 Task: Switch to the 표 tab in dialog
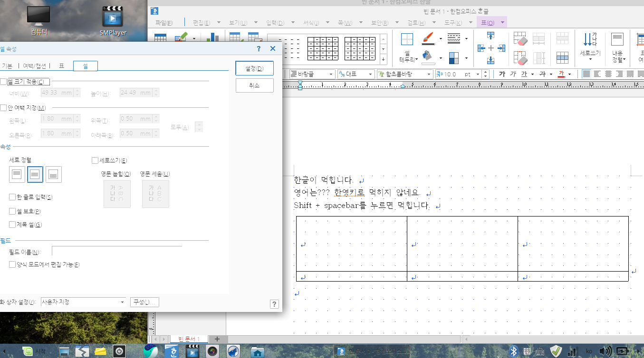61,66
